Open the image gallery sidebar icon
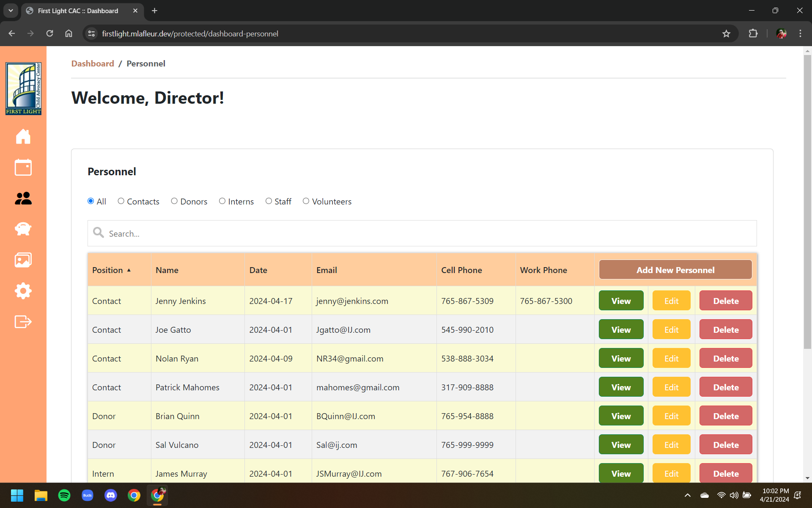The image size is (812, 508). coord(23,260)
